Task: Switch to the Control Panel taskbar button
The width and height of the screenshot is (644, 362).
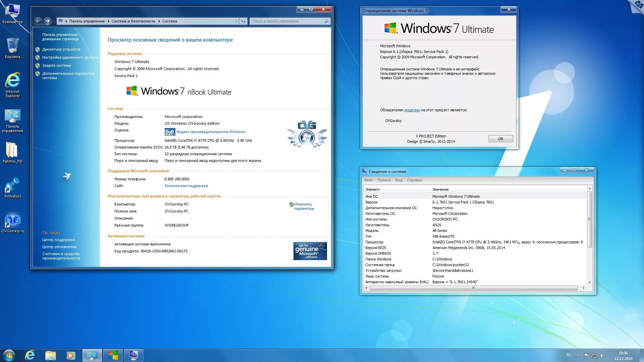Action: coord(92,355)
